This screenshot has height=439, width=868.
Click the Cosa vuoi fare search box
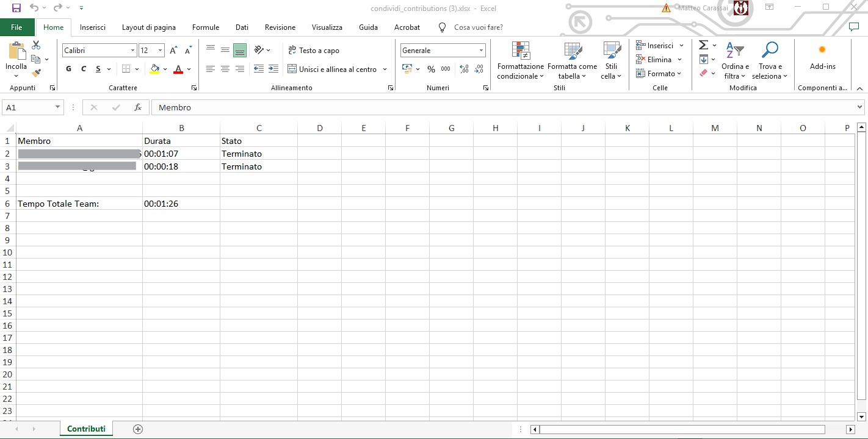[478, 27]
